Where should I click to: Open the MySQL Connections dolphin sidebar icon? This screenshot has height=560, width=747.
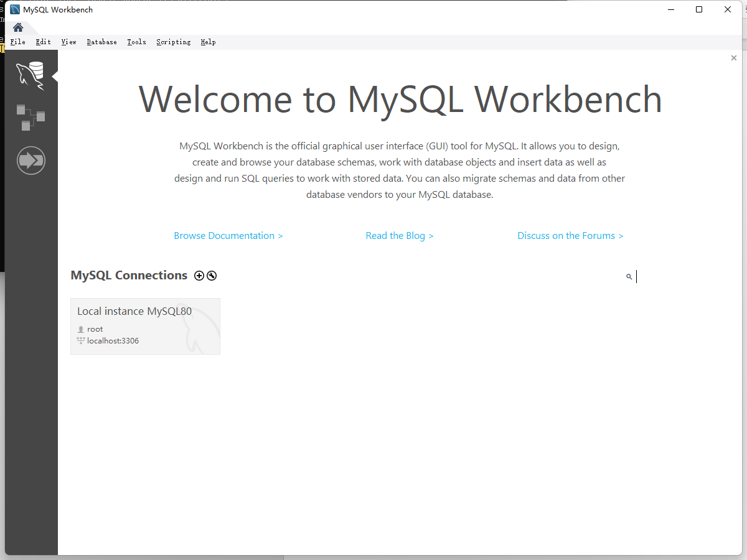coord(31,76)
